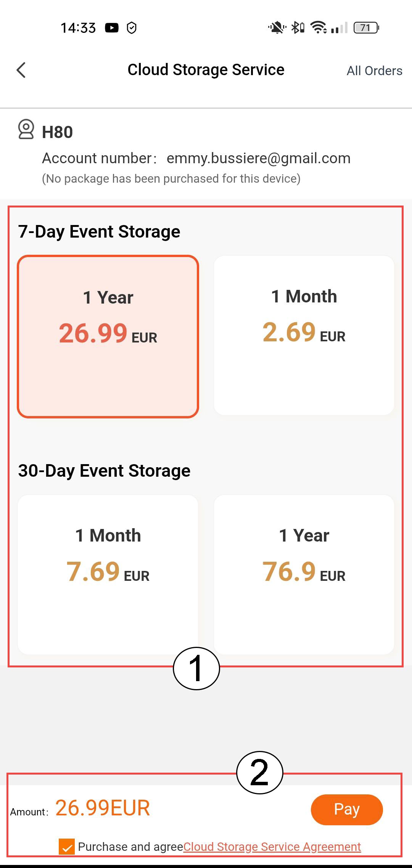Tap the muted bell notification icon

pos(277,28)
